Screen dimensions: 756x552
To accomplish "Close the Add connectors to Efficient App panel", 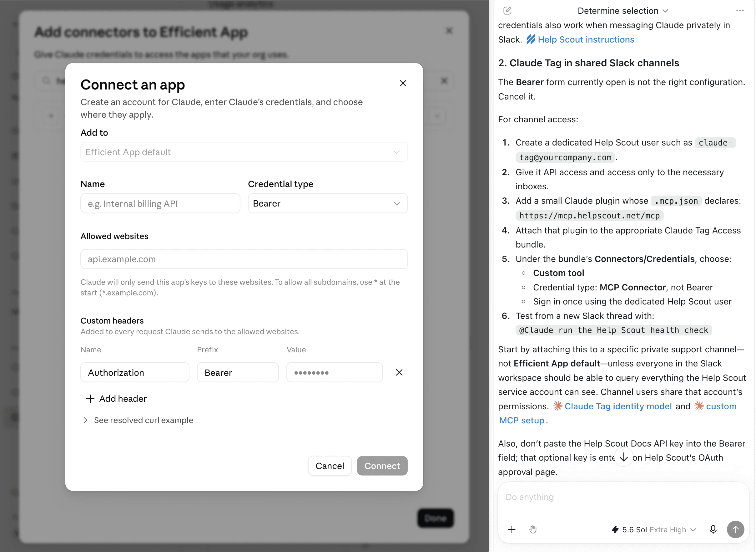I will pos(449,31).
